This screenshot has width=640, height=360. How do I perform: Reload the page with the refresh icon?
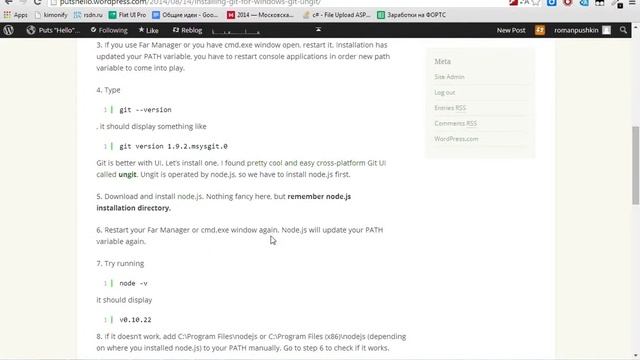(x=38, y=2)
